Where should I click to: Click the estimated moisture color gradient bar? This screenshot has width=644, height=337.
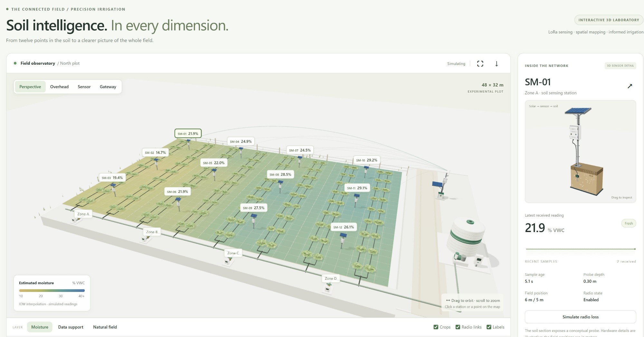pyautogui.click(x=52, y=290)
